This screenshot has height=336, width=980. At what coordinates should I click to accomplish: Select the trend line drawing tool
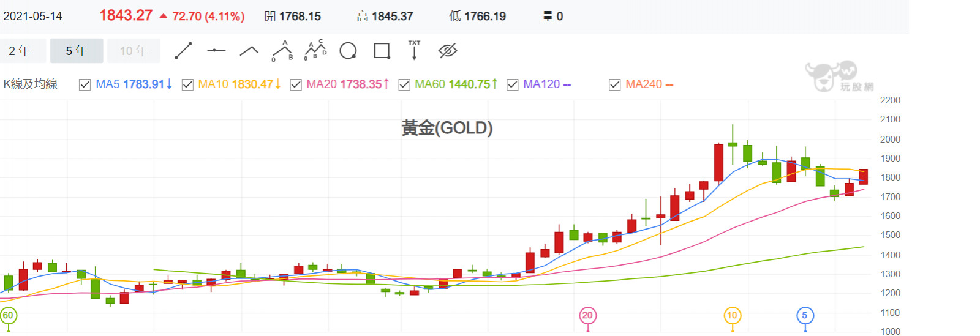click(184, 51)
